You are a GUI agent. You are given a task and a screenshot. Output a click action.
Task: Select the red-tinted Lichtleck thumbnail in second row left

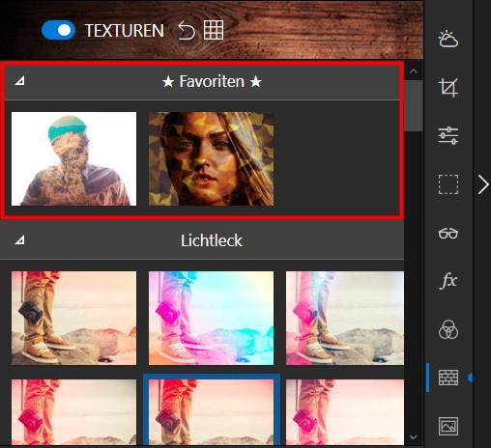click(73, 412)
